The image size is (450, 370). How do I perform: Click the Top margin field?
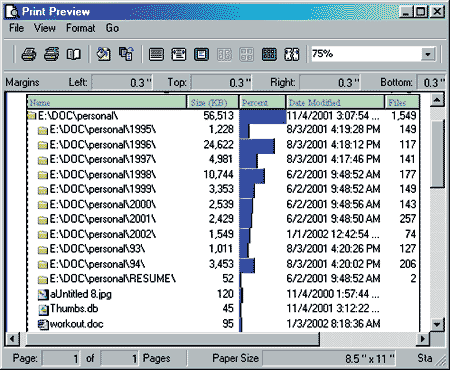(221, 82)
